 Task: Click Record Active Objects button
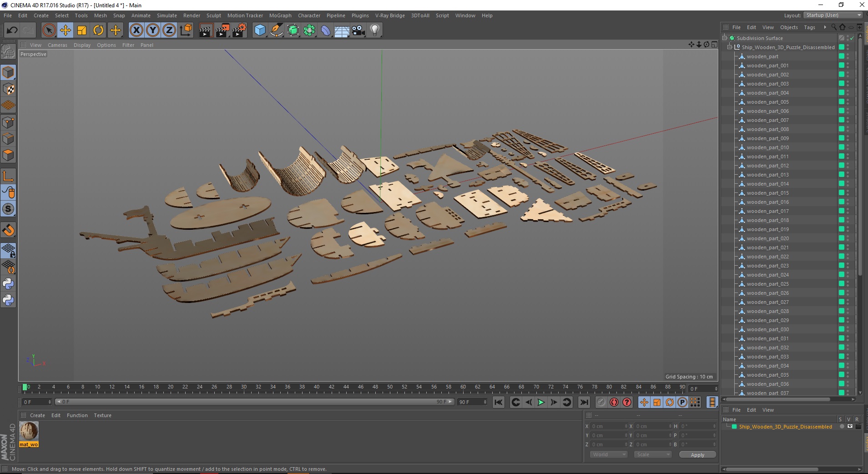(601, 402)
